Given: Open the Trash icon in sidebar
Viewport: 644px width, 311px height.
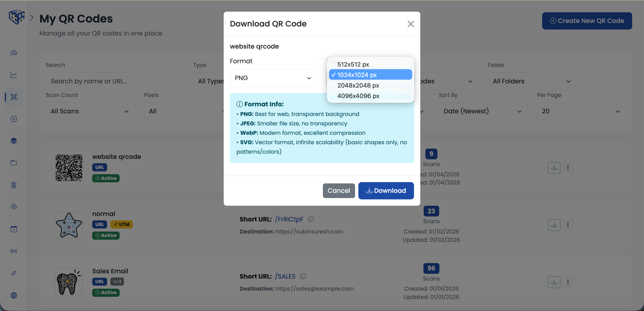Looking at the screenshot, I should [x=14, y=185].
